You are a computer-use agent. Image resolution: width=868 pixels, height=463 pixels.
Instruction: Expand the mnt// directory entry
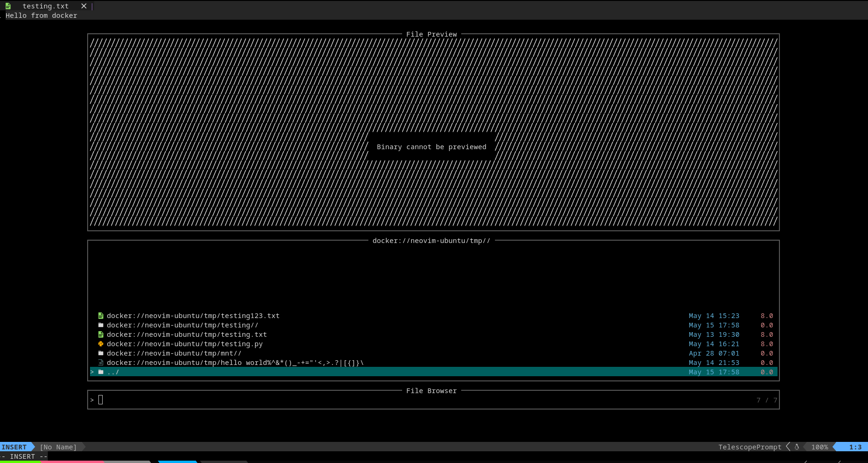pyautogui.click(x=173, y=353)
